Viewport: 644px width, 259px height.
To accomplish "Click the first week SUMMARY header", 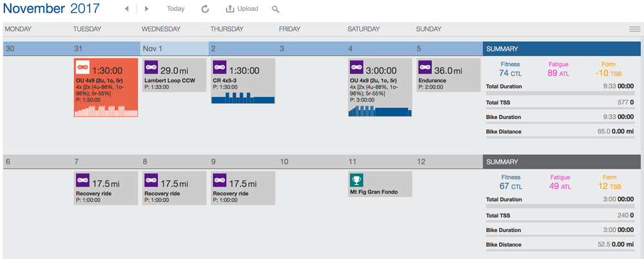I will click(x=561, y=48).
